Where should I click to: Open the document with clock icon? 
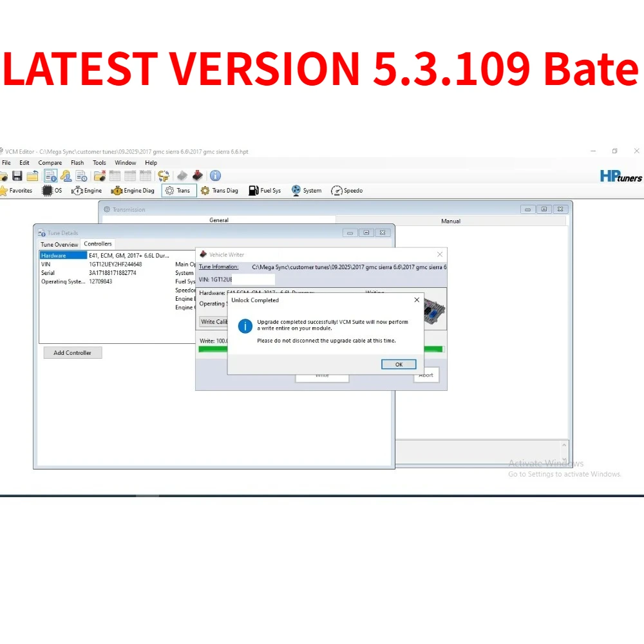click(81, 176)
